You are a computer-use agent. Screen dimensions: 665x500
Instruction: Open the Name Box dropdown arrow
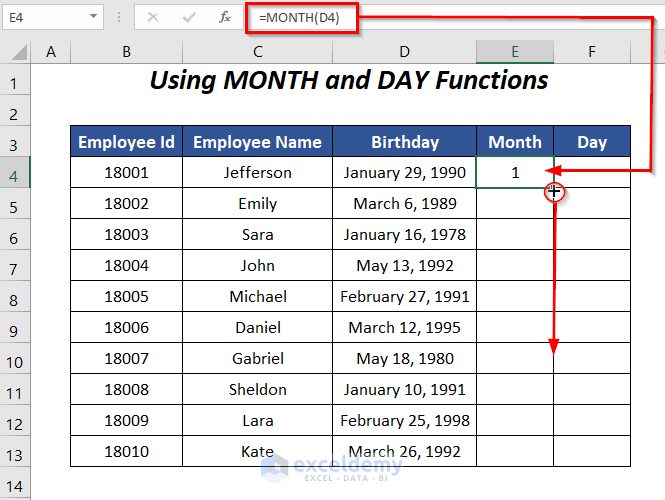click(x=93, y=17)
